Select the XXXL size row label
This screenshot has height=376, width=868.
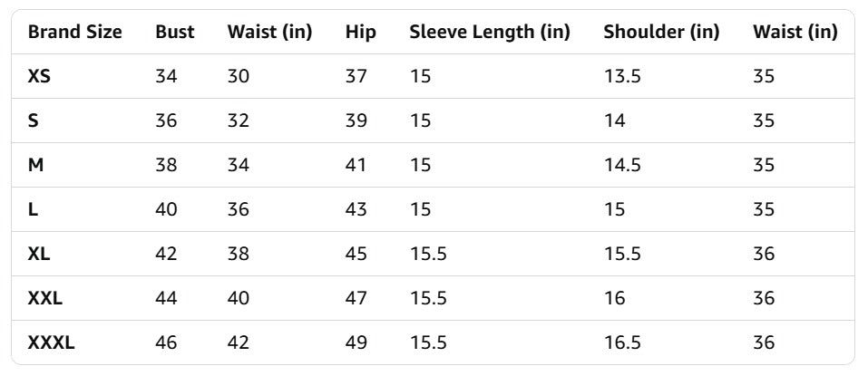click(51, 342)
